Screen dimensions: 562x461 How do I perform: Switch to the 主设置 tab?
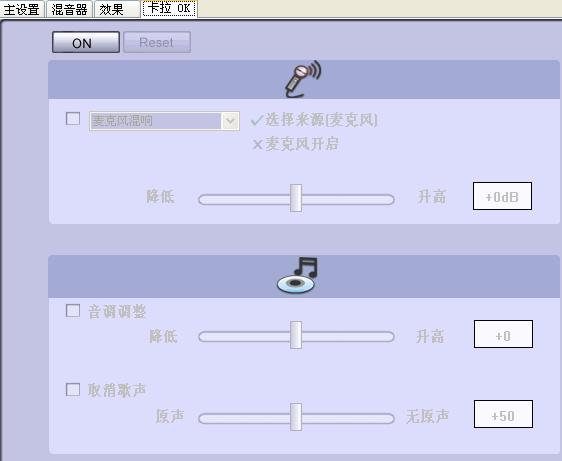[x=22, y=9]
